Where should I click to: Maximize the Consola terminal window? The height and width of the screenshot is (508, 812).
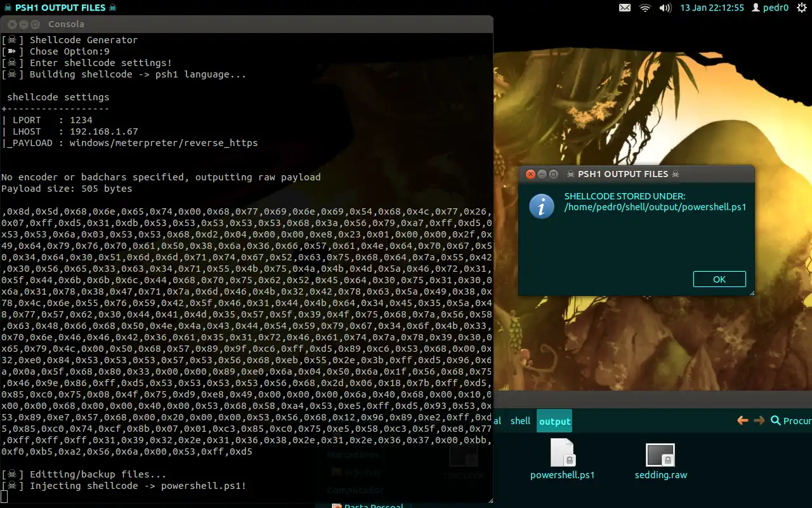click(36, 24)
